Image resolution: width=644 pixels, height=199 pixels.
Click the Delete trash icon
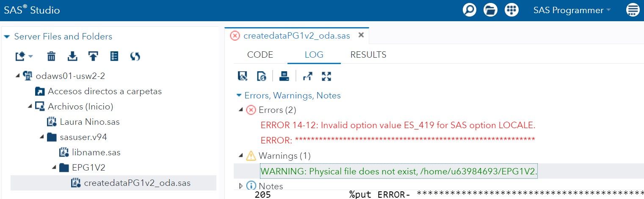pos(51,56)
